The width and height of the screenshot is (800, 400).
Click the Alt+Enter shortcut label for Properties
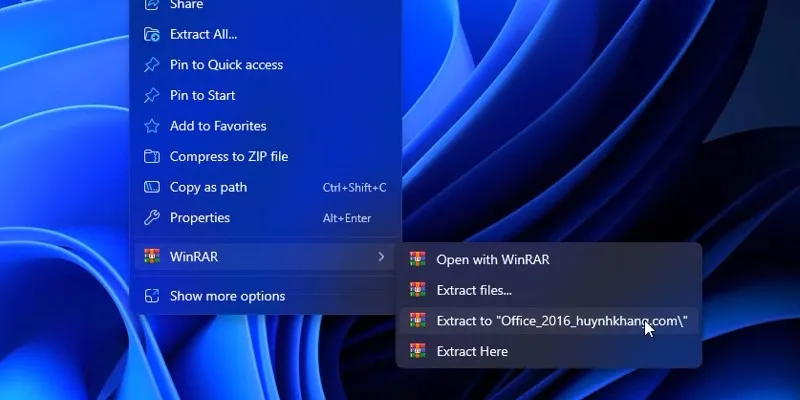[346, 218]
